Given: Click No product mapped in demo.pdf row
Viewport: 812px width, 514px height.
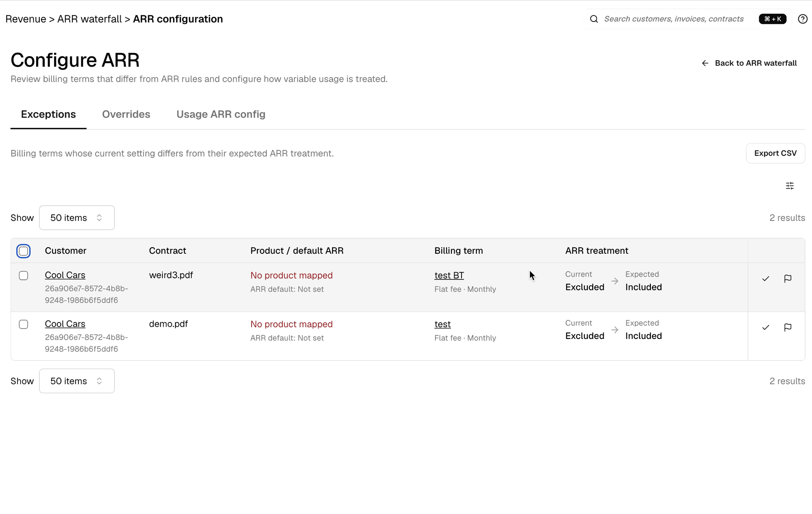Looking at the screenshot, I should pos(292,324).
